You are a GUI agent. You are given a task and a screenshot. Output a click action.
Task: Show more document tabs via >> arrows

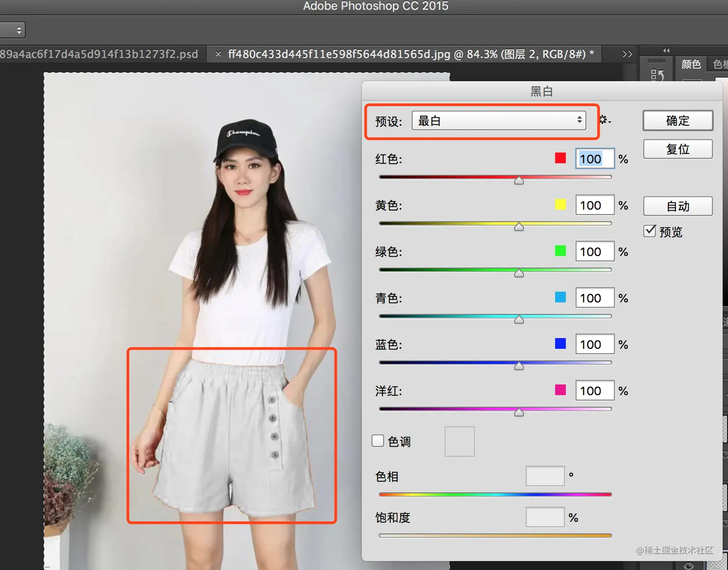pos(627,54)
